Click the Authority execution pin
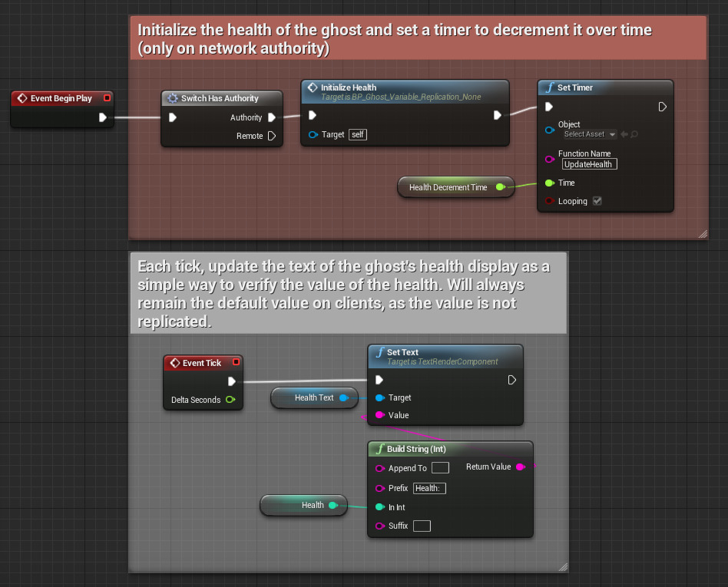Image resolution: width=728 pixels, height=587 pixels. click(272, 117)
